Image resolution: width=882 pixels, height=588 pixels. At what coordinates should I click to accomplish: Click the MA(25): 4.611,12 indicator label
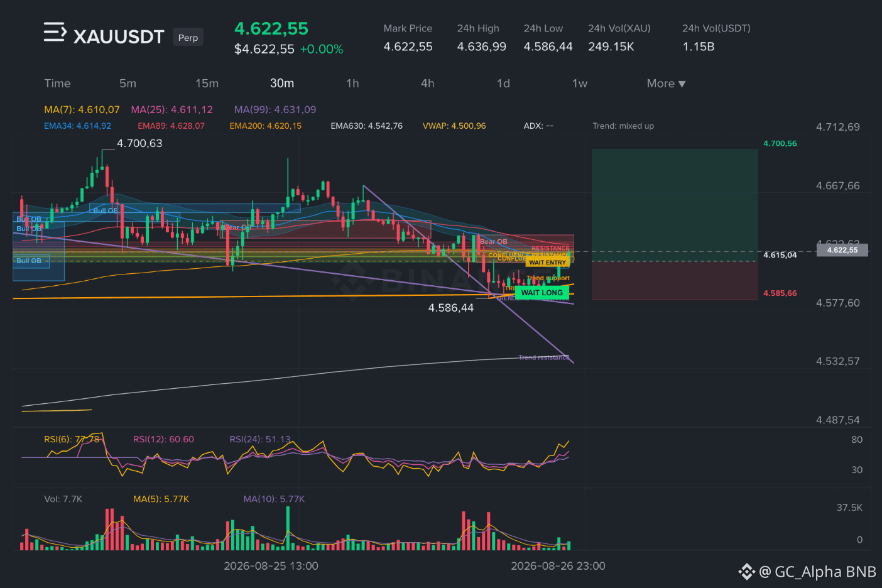click(x=171, y=109)
